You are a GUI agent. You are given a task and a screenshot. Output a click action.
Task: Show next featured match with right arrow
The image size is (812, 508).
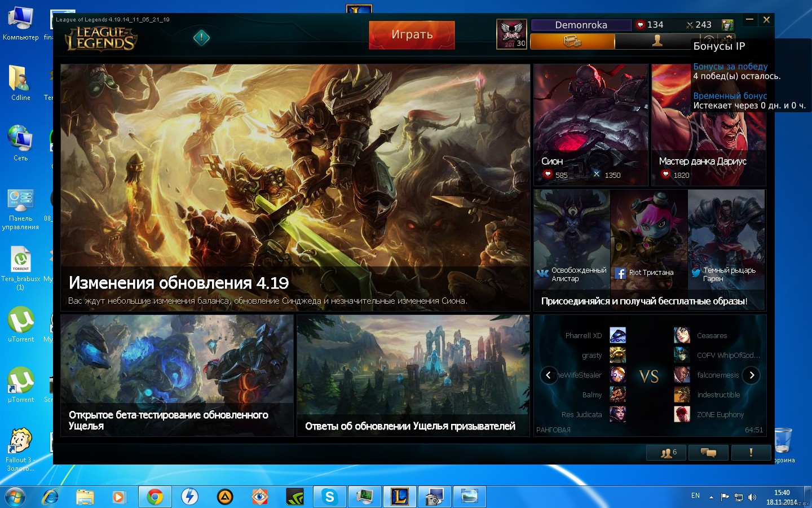coord(751,375)
